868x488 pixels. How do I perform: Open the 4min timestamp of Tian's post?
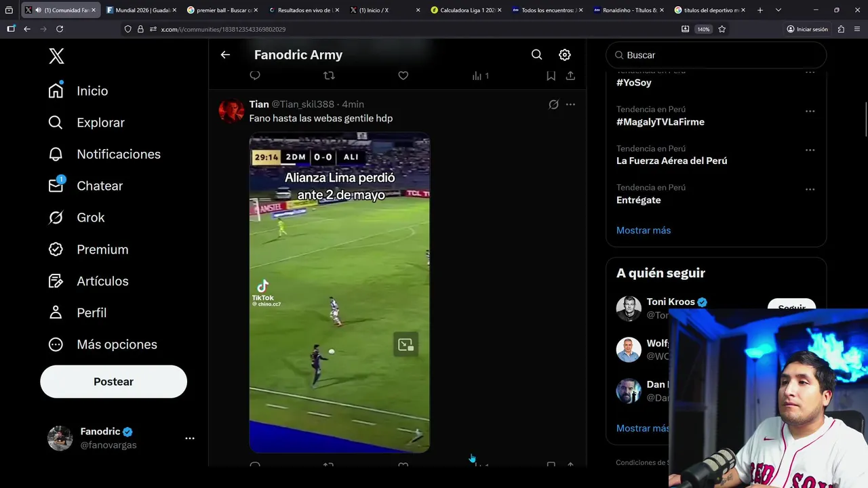(353, 104)
